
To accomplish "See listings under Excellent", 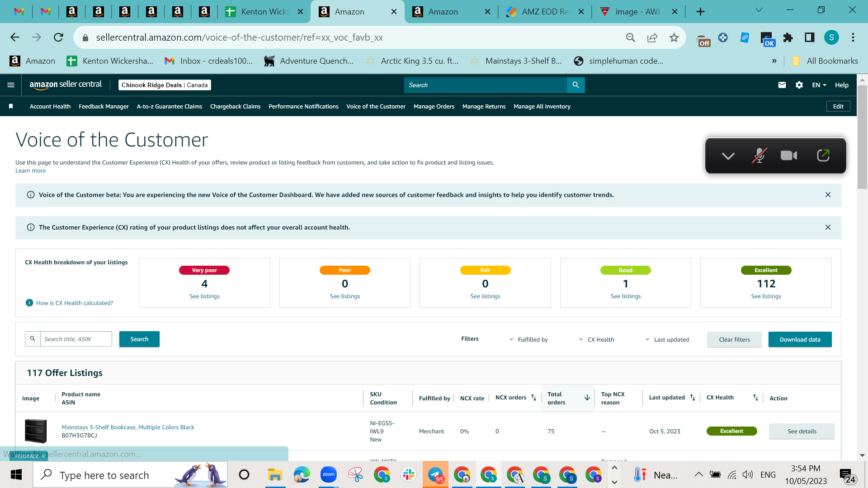I will click(766, 296).
